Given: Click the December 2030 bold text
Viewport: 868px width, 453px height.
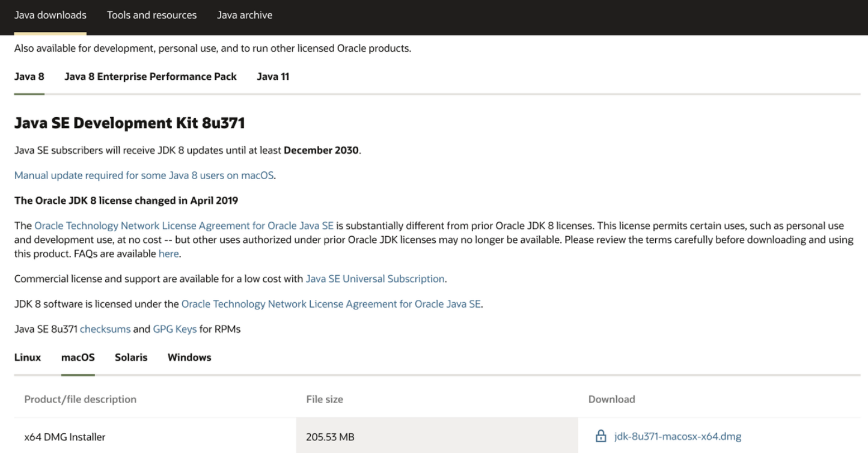Looking at the screenshot, I should (322, 150).
